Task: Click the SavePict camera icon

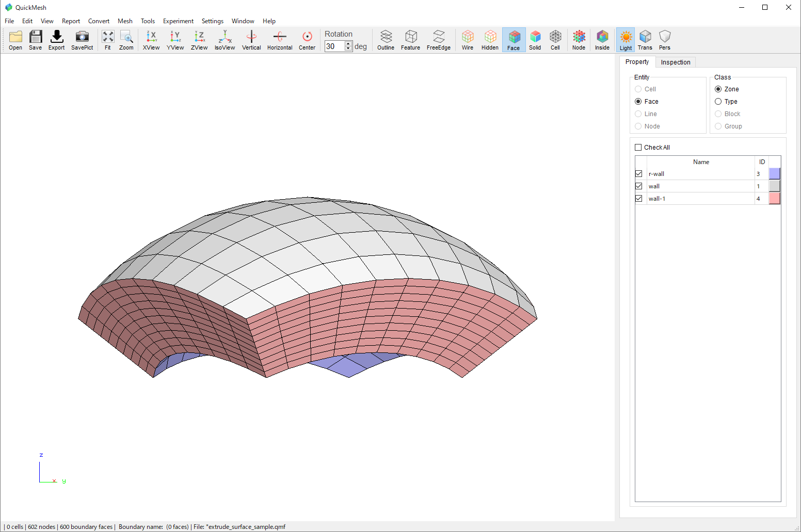Action: pyautogui.click(x=82, y=40)
